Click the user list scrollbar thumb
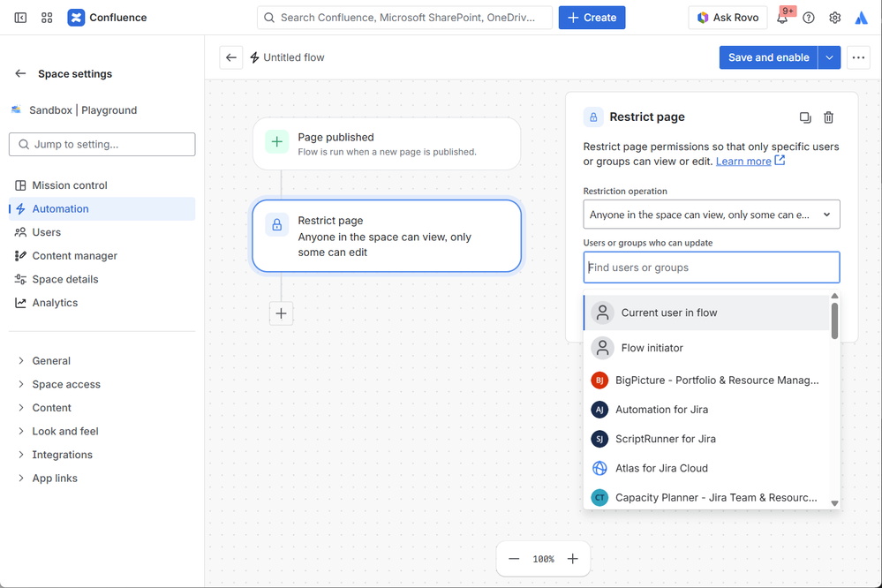 click(834, 321)
